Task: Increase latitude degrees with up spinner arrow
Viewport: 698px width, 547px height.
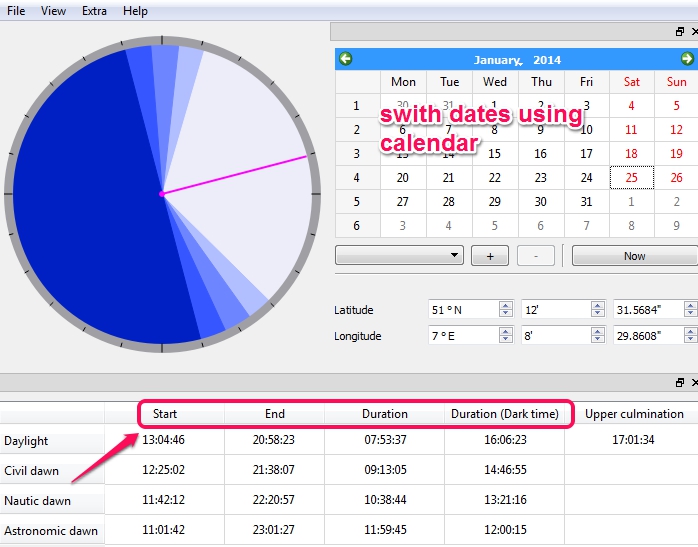Action: [506, 305]
